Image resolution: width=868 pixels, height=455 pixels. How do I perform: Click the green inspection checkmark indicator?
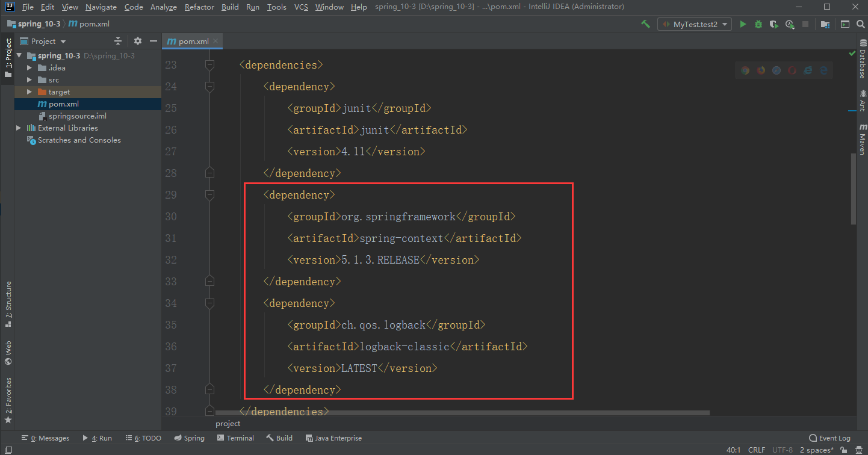click(852, 54)
